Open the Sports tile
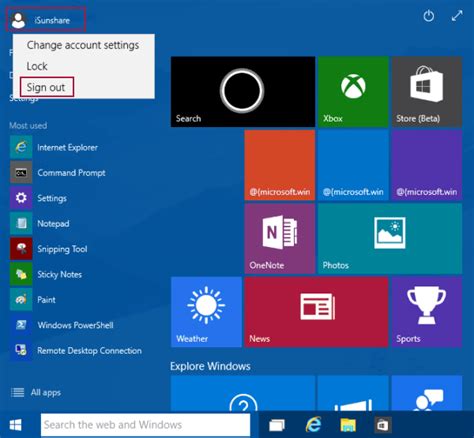474x438 pixels. (x=427, y=312)
